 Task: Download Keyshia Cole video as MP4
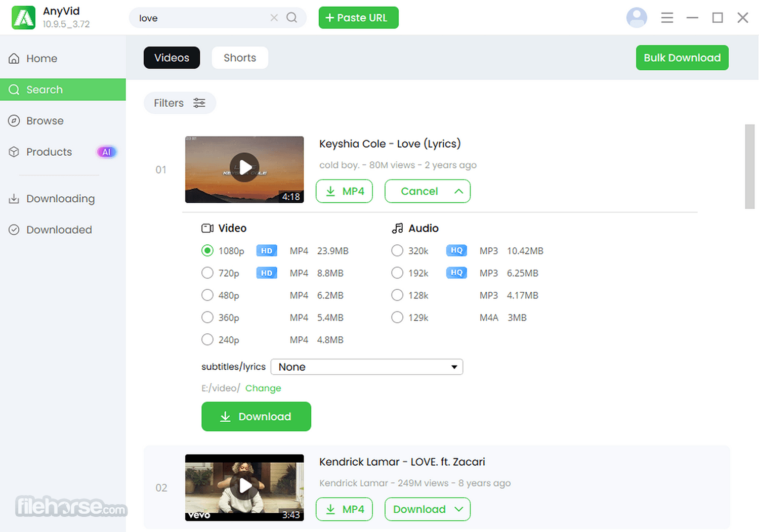pyautogui.click(x=344, y=191)
